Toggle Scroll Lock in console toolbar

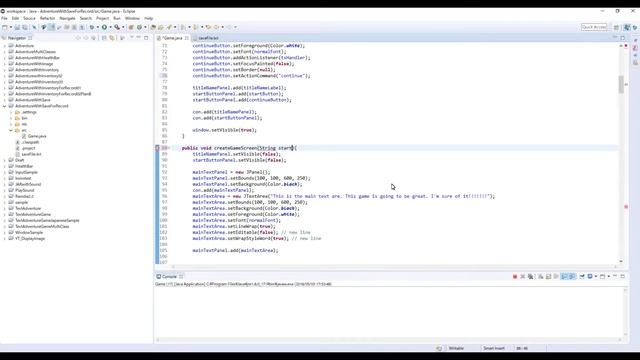[548, 276]
